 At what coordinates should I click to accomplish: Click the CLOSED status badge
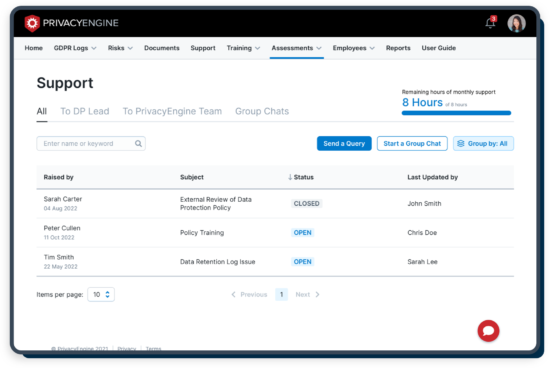tap(307, 203)
